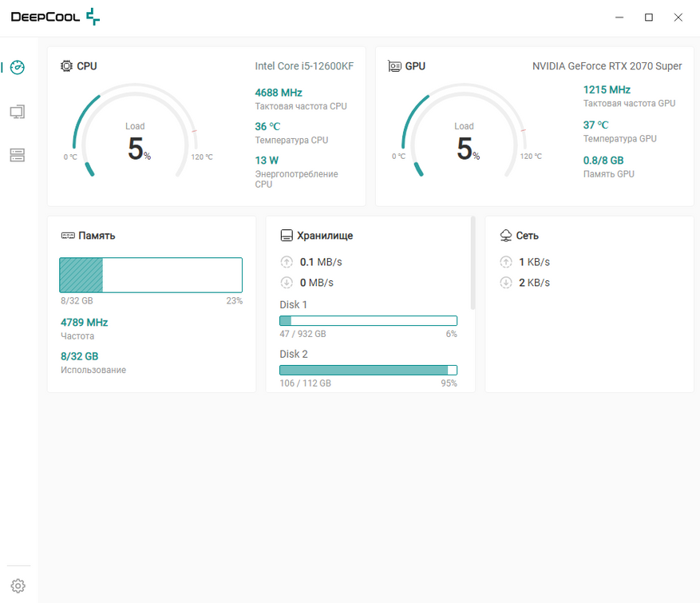Click the Хранилище drive icon
This screenshot has width=700, height=603.
[287, 236]
